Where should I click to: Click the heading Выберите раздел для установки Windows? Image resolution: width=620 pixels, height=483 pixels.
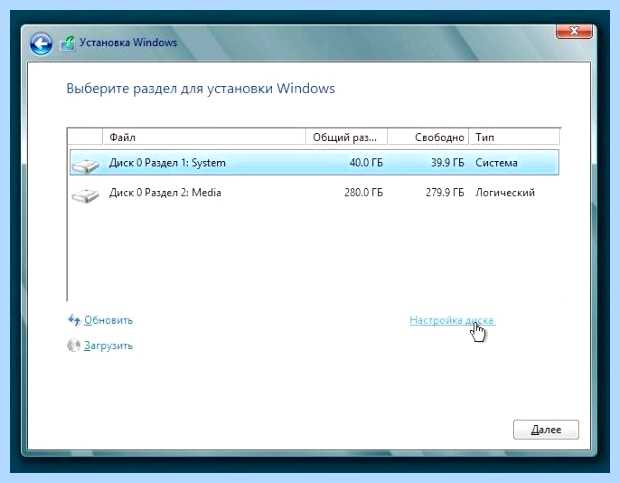tap(200, 88)
